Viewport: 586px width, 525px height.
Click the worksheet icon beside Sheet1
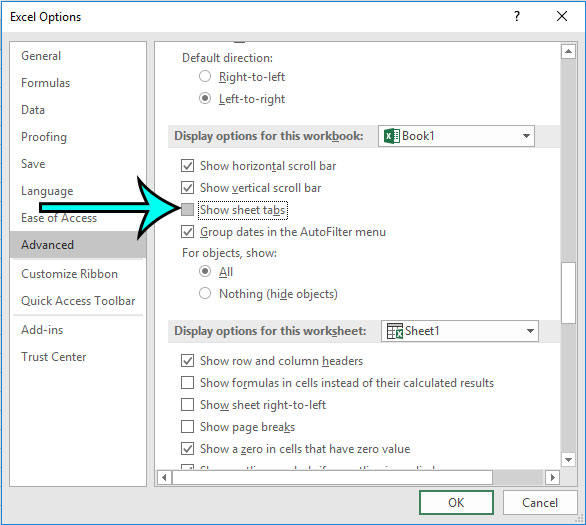(x=395, y=331)
